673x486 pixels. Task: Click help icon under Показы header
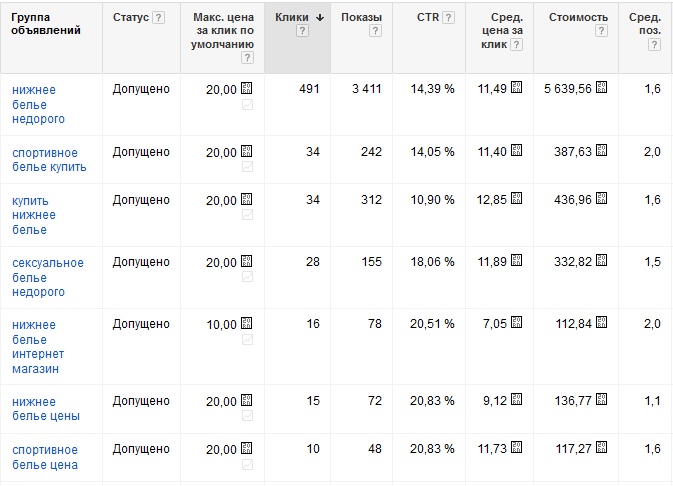point(375,31)
